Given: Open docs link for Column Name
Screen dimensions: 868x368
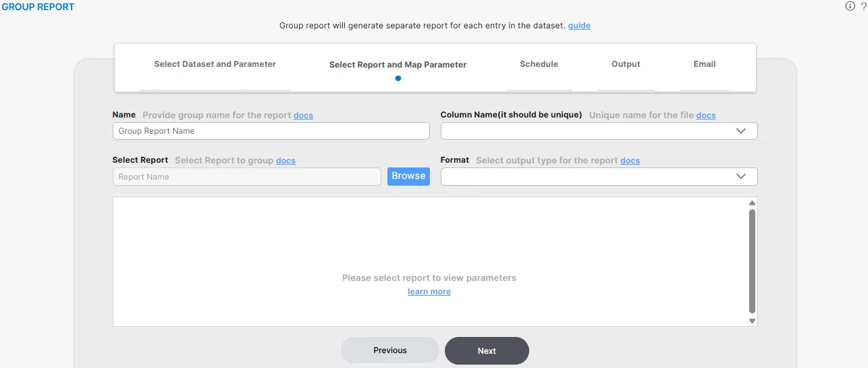Looking at the screenshot, I should (x=706, y=115).
